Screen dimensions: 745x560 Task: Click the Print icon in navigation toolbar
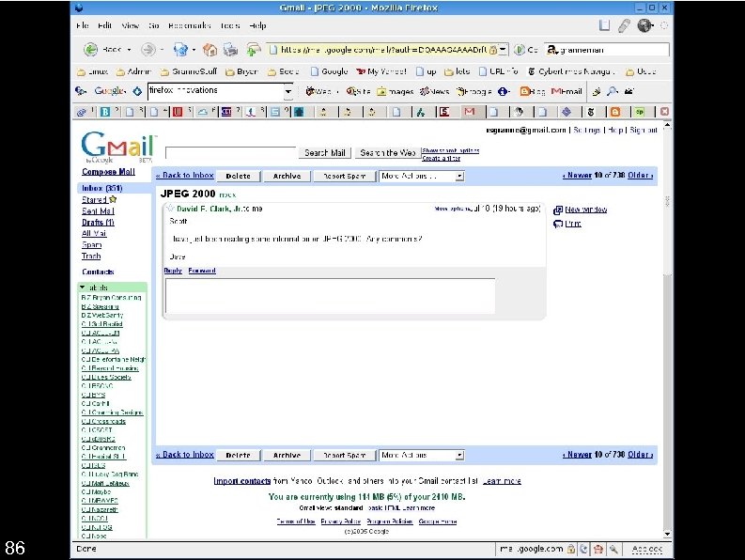(x=230, y=49)
